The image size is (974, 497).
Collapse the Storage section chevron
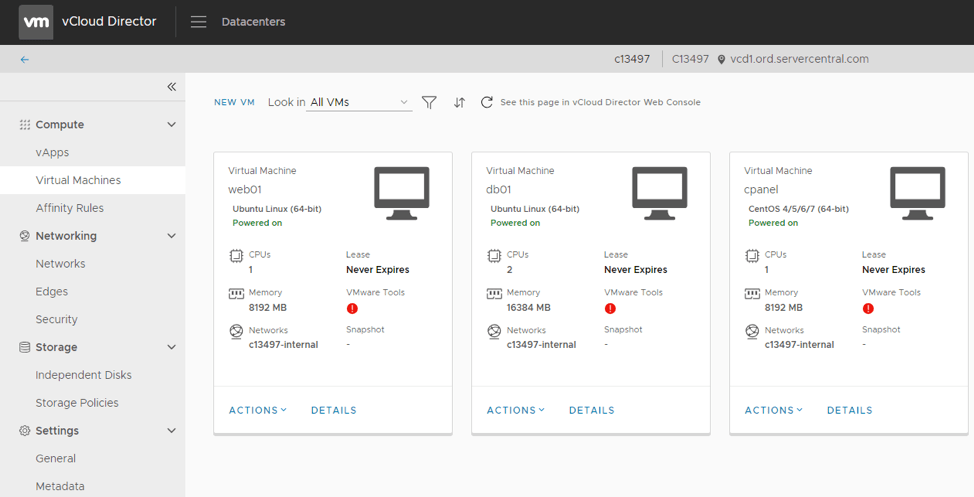(171, 347)
